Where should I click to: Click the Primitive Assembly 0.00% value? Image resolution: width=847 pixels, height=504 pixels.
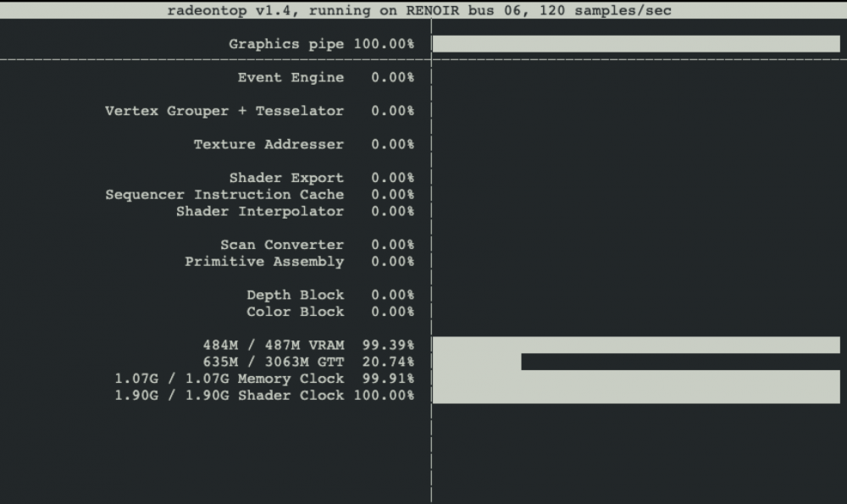click(393, 262)
